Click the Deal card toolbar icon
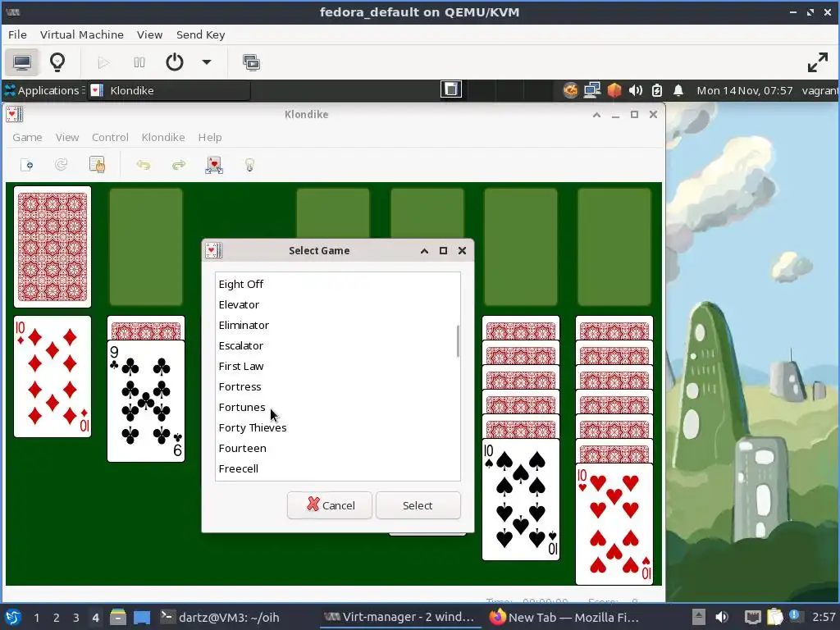840x630 pixels. click(214, 165)
